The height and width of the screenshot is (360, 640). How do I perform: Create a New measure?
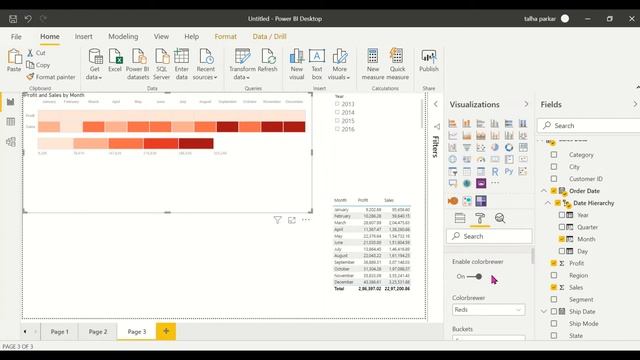coord(373,64)
